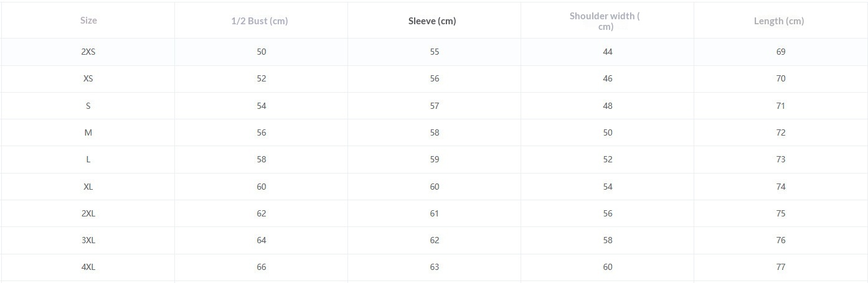Click the Shoulder width (cm) header
868x283 pixels.
(x=605, y=21)
